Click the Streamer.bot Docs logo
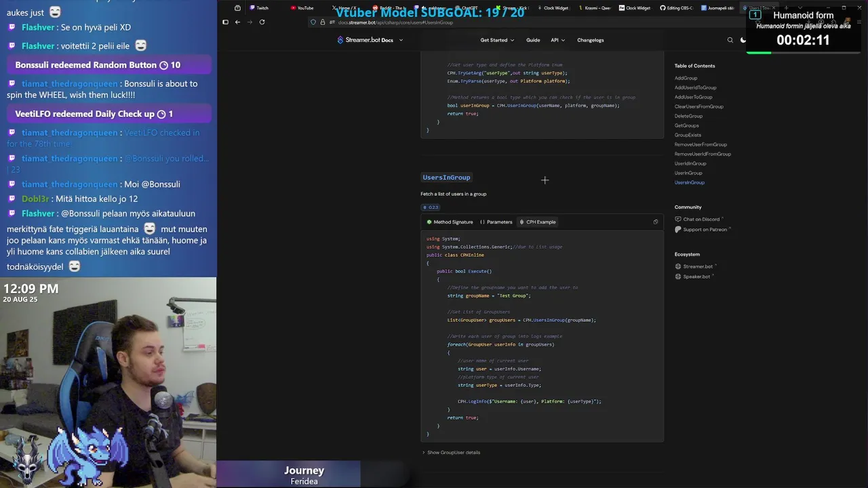Screen dimensions: 868x488 point(365,40)
